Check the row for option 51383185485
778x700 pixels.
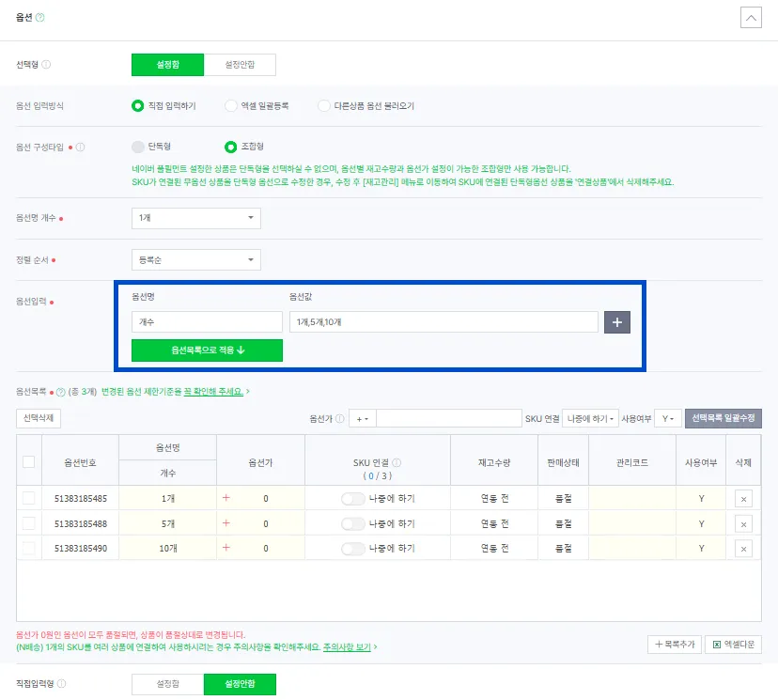pos(29,498)
